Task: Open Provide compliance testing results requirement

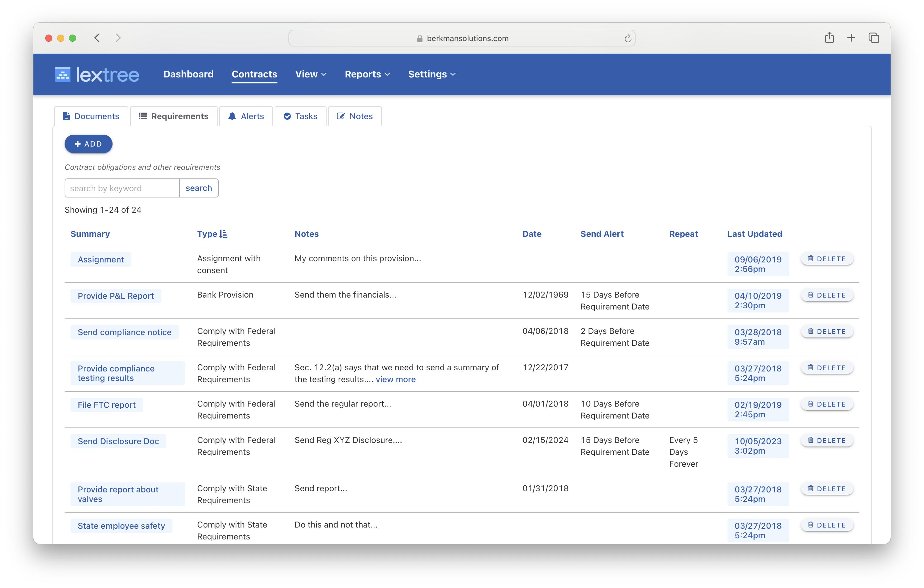Action: [128, 373]
